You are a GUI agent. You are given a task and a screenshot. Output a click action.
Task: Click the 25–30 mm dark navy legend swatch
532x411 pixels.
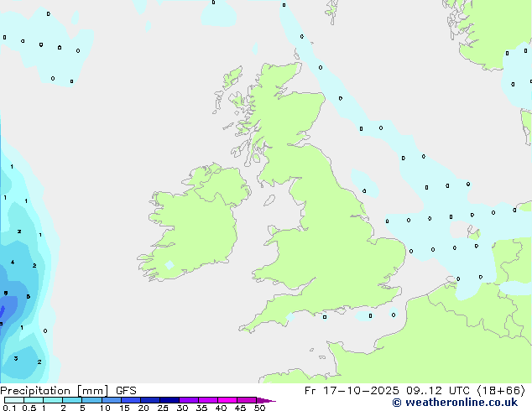click(170, 400)
